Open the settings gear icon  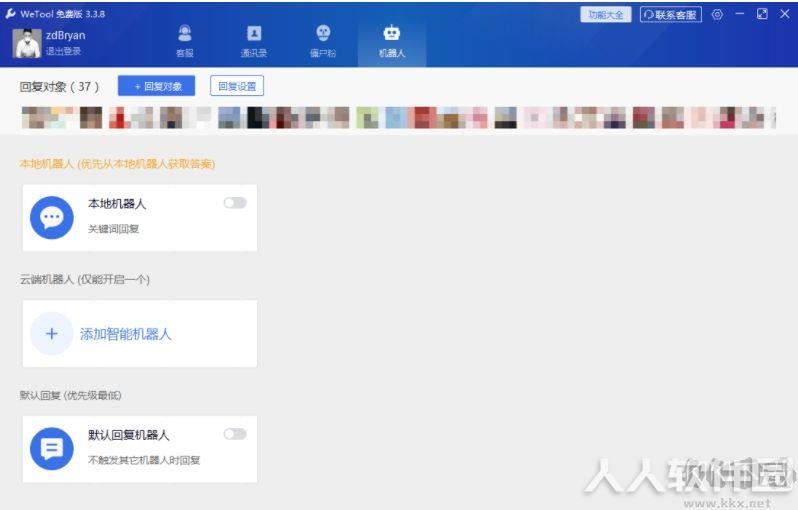717,14
